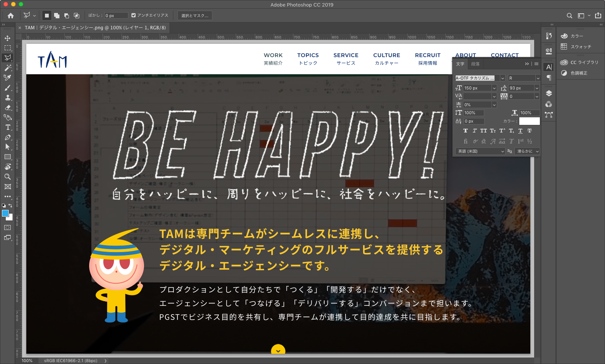Screen dimensions: 605x364
Task: Click the text color white swatch
Action: [x=530, y=121]
